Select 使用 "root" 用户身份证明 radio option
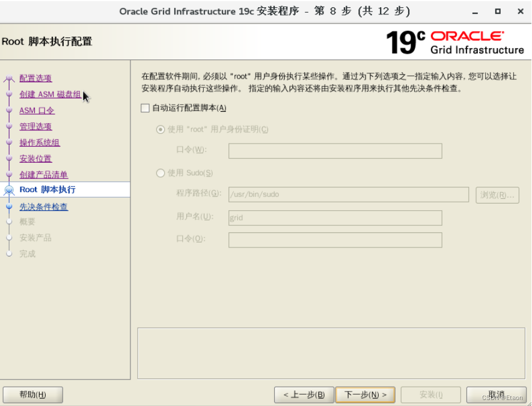The height and width of the screenshot is (406, 532). pyautogui.click(x=161, y=130)
